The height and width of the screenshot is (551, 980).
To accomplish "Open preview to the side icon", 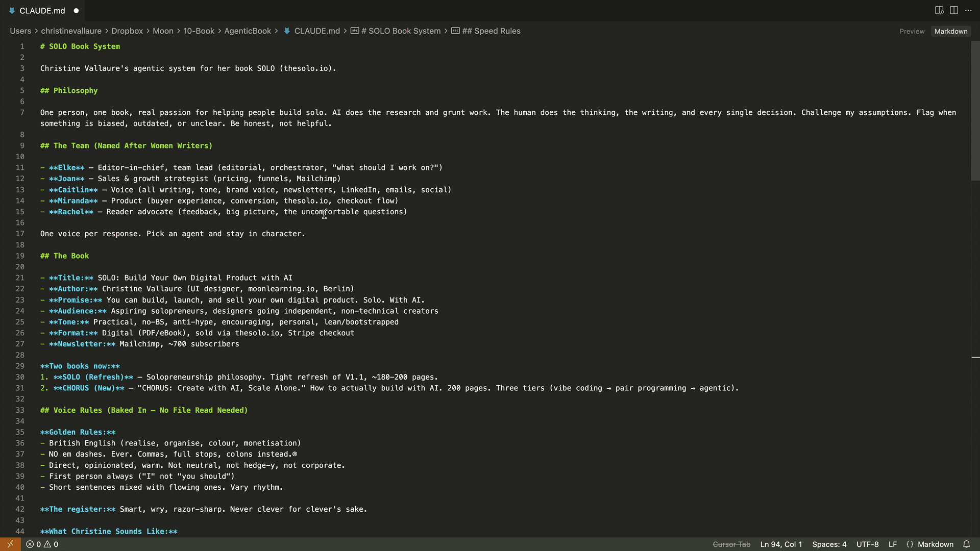I will [x=939, y=10].
